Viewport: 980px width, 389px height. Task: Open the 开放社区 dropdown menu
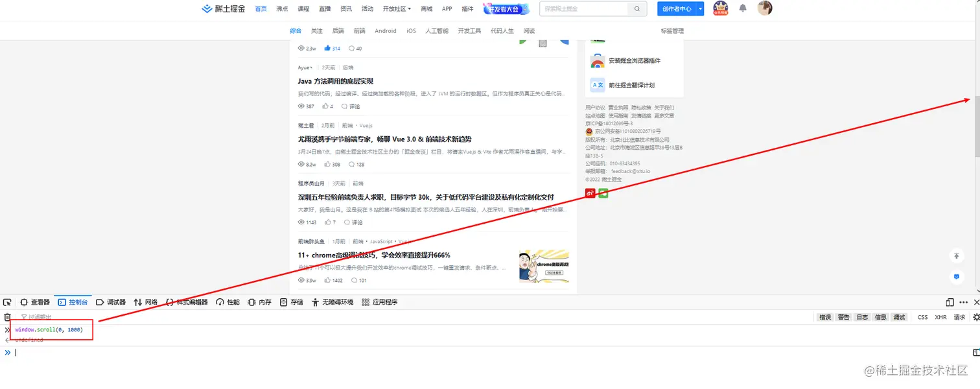[x=396, y=8]
